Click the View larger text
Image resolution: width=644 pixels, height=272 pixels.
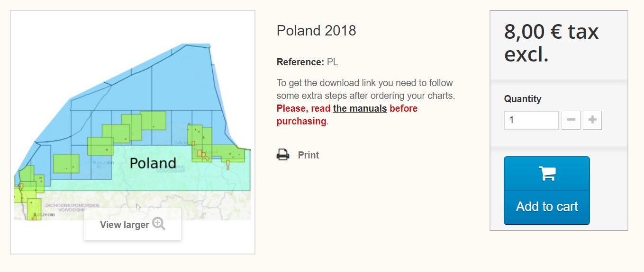125,225
